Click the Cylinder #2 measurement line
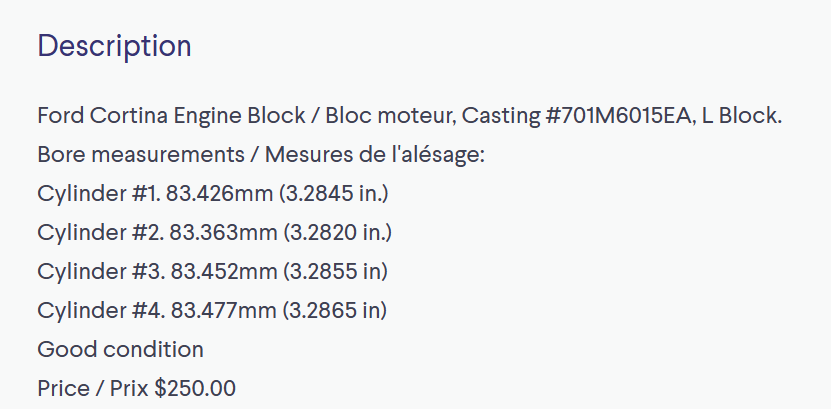Viewport: 831px width, 409px height. [215, 233]
